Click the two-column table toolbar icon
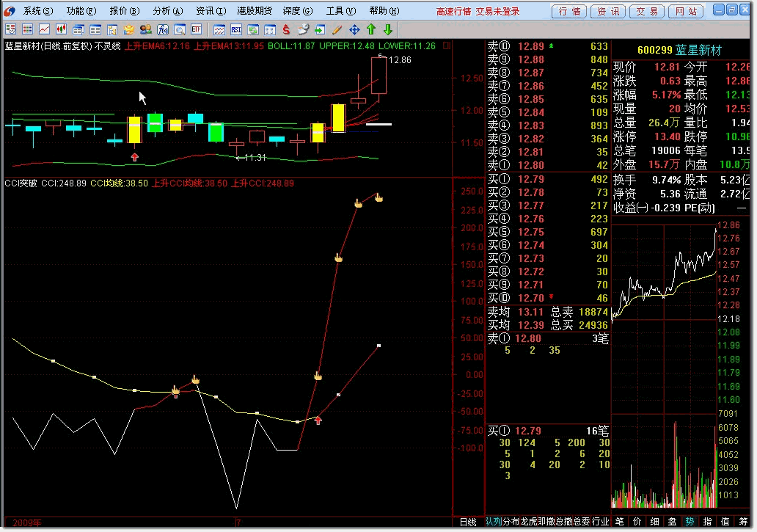 95,29
